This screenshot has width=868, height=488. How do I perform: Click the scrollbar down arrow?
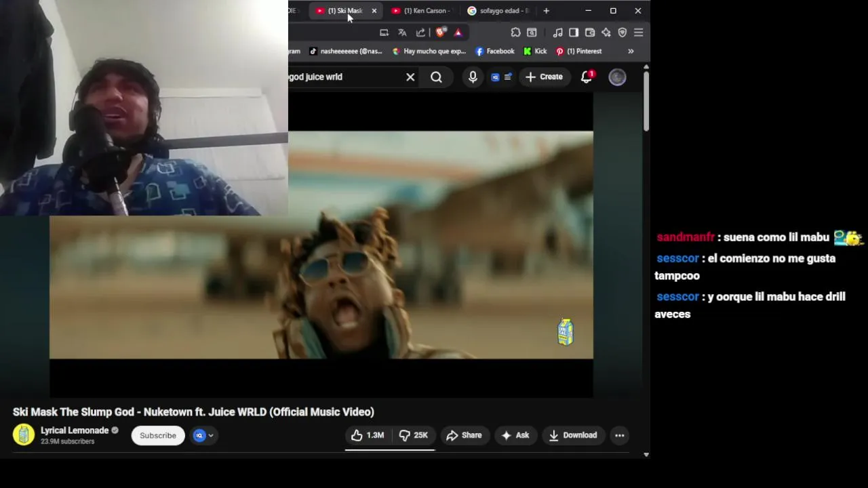point(646,455)
